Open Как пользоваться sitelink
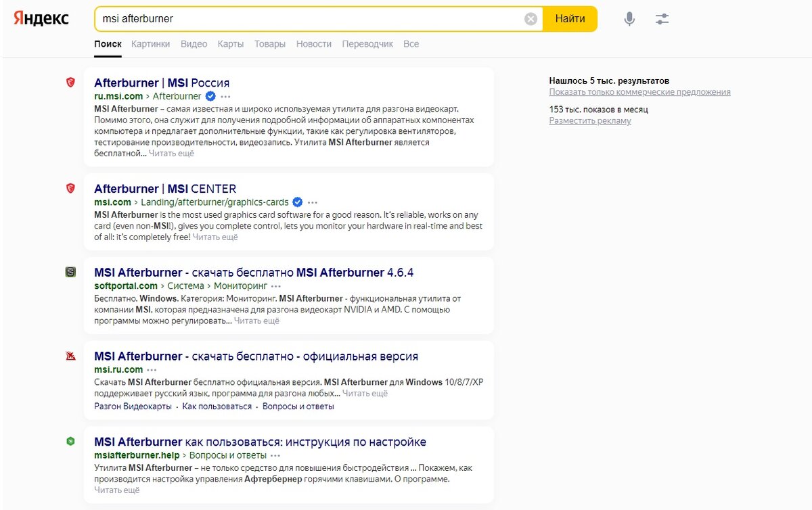The image size is (812, 510). coord(217,407)
